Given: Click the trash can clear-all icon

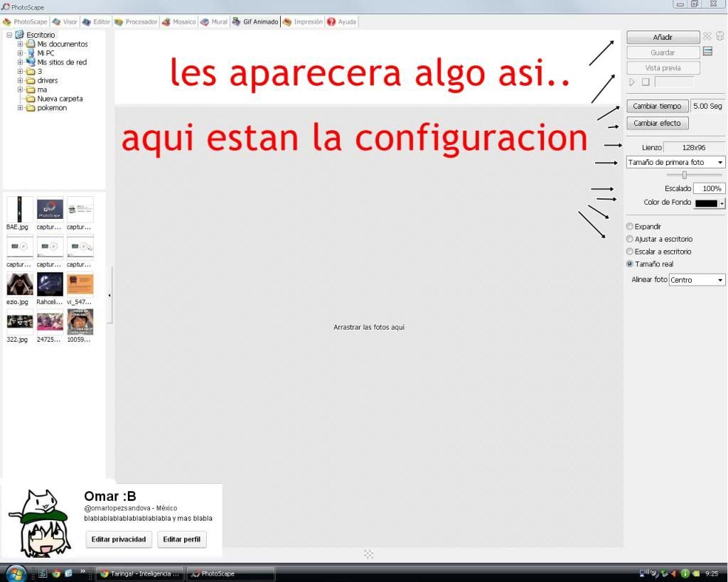Looking at the screenshot, I should (x=719, y=36).
